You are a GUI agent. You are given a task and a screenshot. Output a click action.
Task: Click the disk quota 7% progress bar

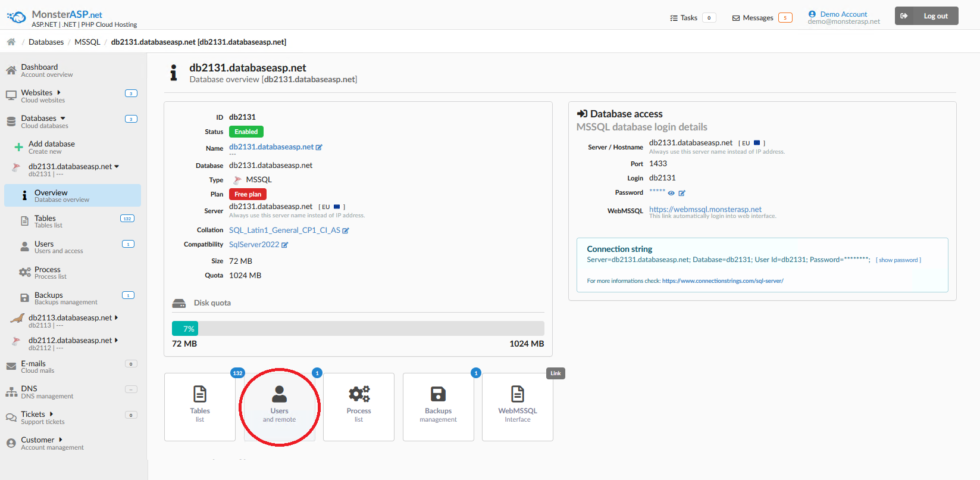click(358, 329)
